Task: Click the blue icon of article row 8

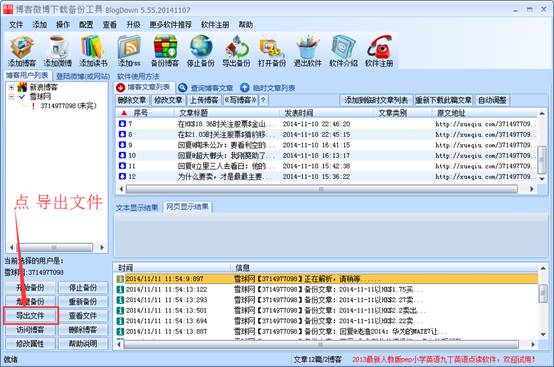Action: coord(122,134)
